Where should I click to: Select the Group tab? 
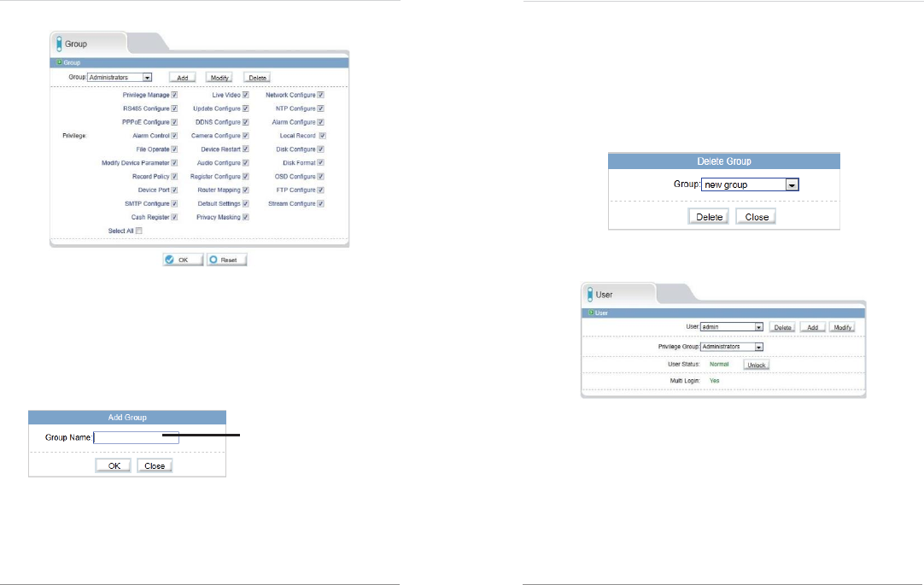89,44
